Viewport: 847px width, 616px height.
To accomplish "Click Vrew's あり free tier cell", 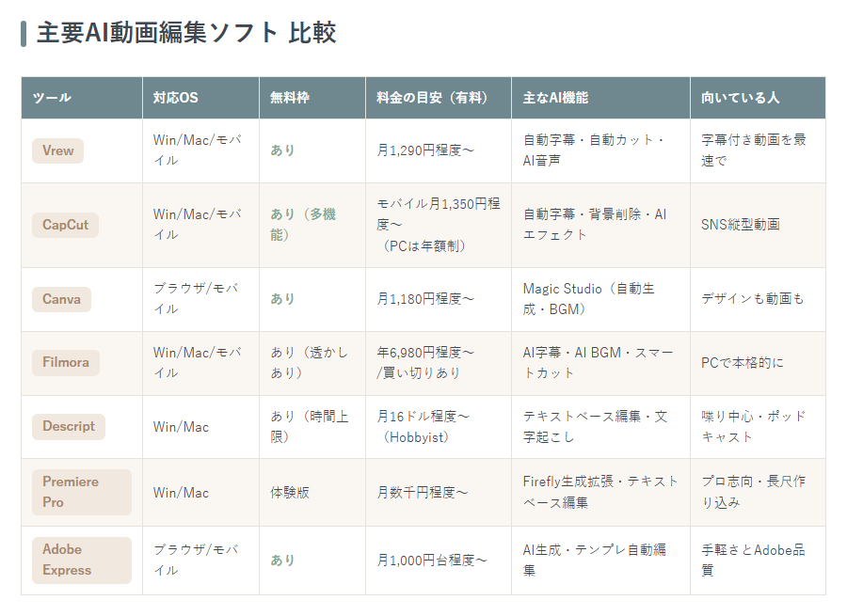I will [x=312, y=150].
